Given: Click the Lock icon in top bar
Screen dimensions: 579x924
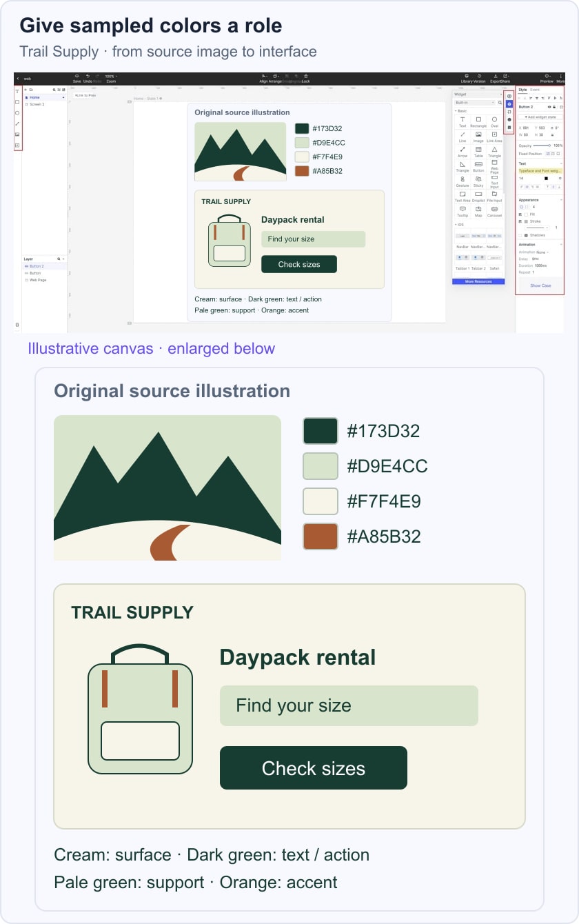Looking at the screenshot, I should pos(306,76).
